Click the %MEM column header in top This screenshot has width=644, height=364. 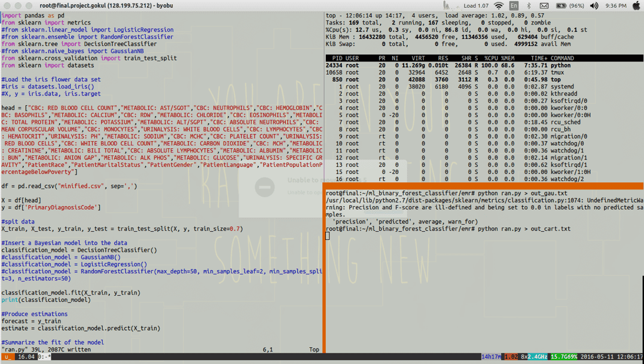(x=508, y=58)
